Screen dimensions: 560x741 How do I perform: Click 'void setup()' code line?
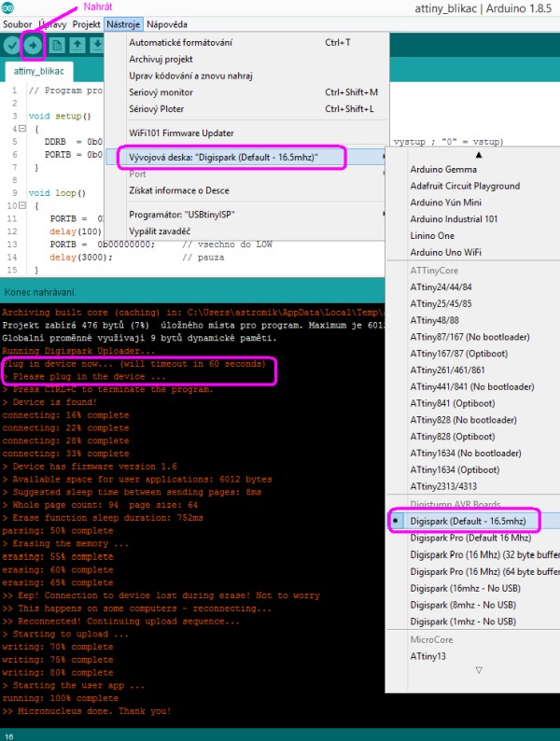60,116
